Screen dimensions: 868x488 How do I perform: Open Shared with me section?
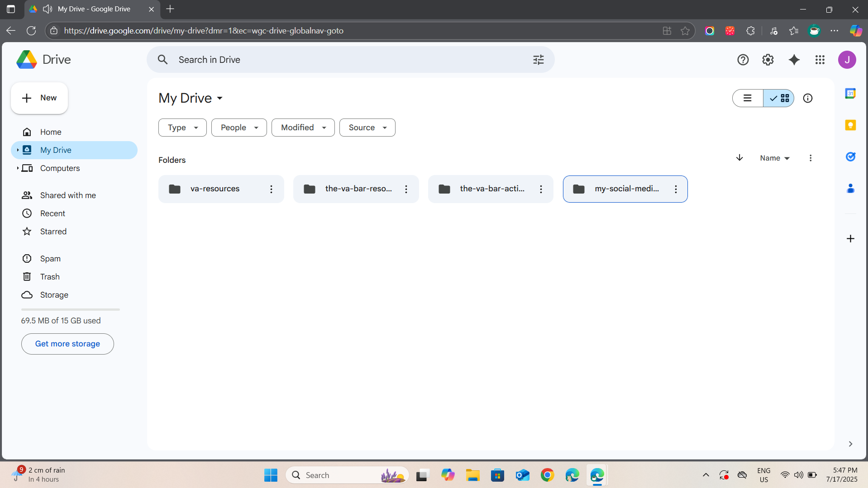tap(74, 195)
